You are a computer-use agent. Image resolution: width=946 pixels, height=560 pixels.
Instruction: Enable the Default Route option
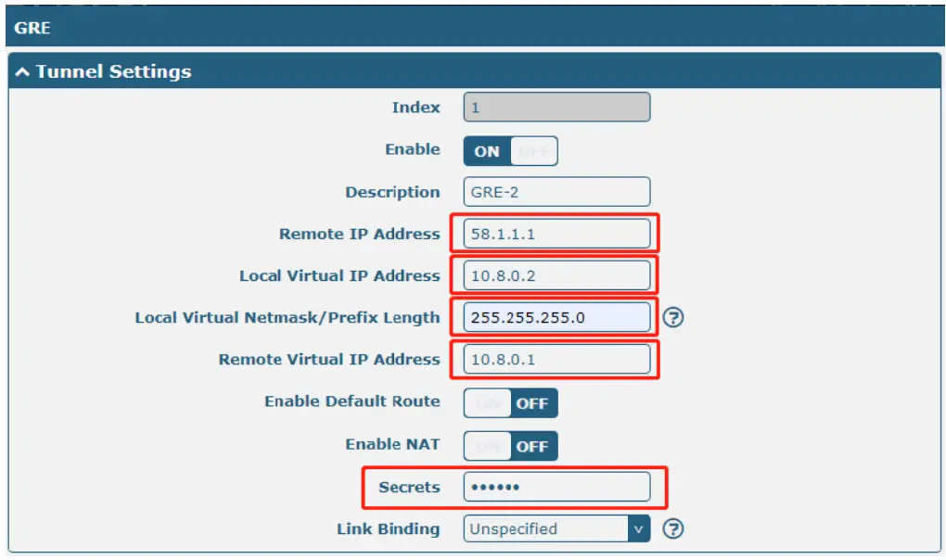(x=489, y=402)
